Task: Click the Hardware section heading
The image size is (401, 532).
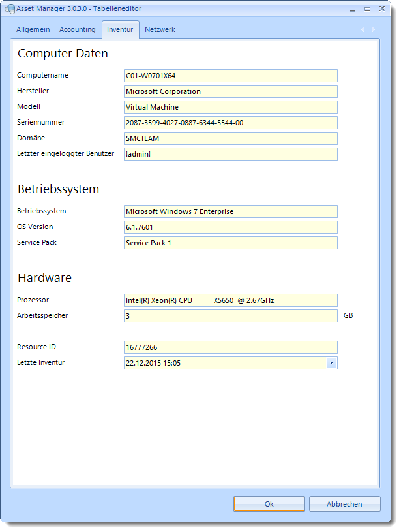Action: point(44,278)
